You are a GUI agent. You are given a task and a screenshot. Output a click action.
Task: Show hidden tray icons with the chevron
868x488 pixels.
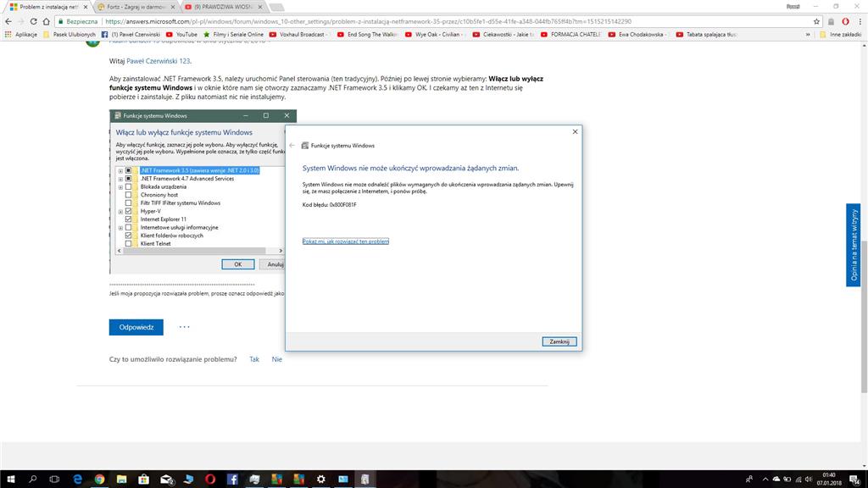click(765, 480)
